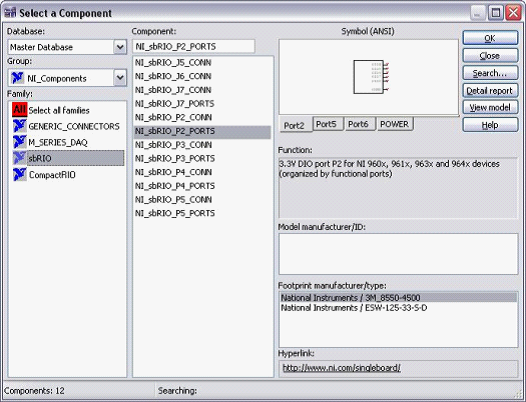Screen dimensions: 526x402
Task: Click the Select a Component title bar icon
Action: 10,13
